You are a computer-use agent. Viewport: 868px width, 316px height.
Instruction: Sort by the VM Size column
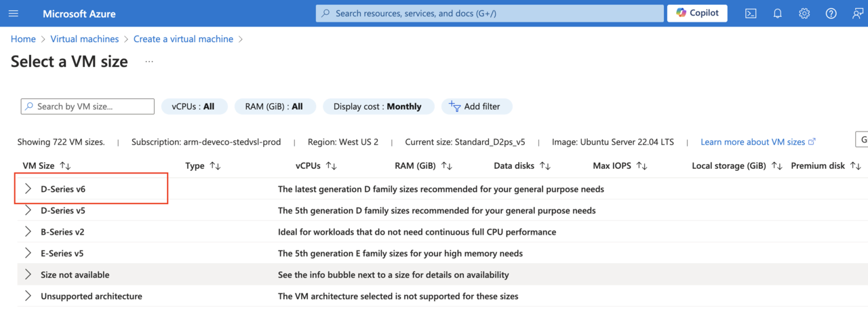pos(47,165)
